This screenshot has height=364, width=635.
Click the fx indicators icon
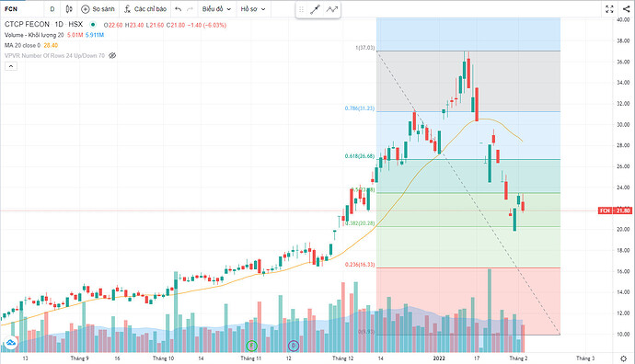[127, 9]
